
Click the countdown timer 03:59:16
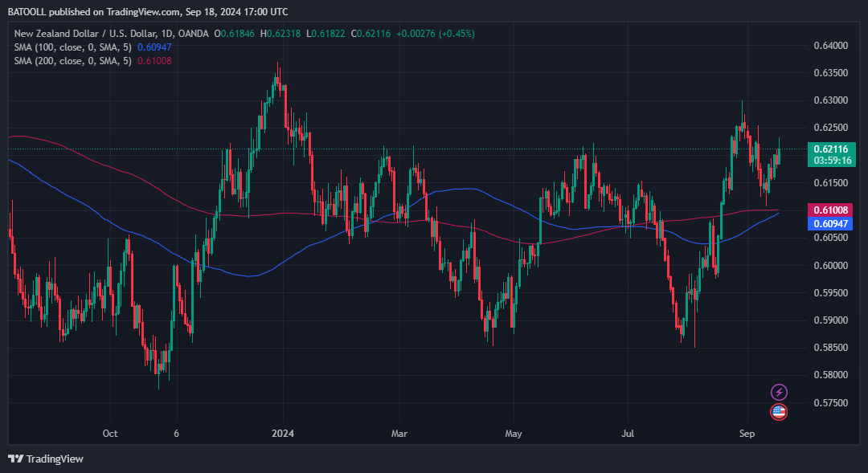click(833, 161)
